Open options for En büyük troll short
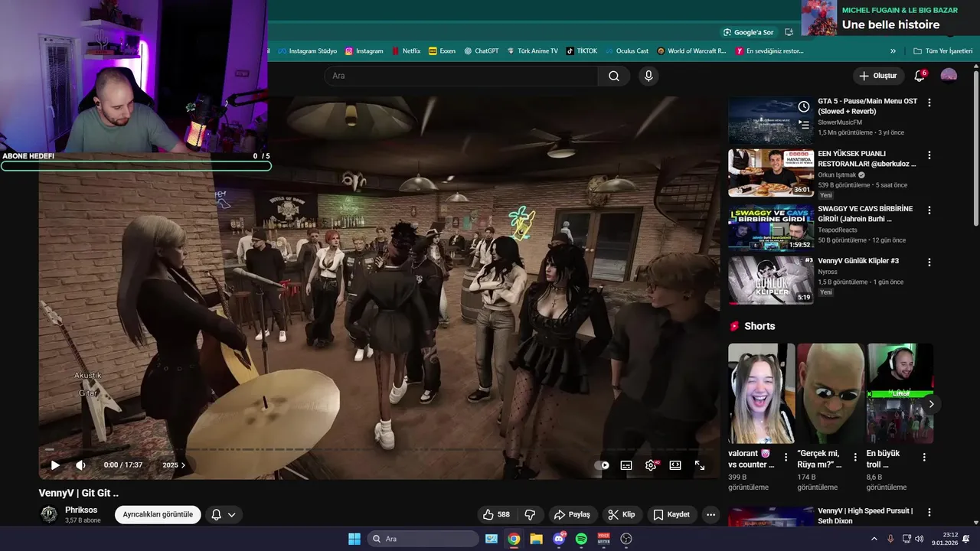980x551 pixels. [x=924, y=457]
